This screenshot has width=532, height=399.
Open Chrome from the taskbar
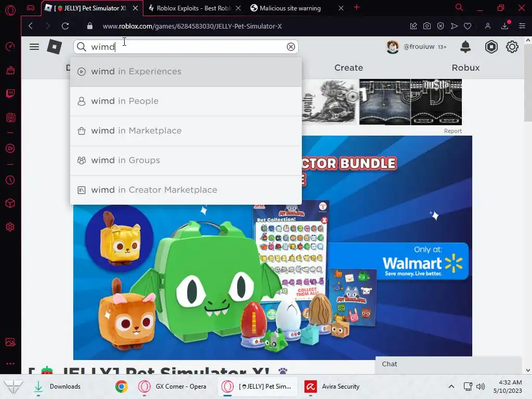121,387
